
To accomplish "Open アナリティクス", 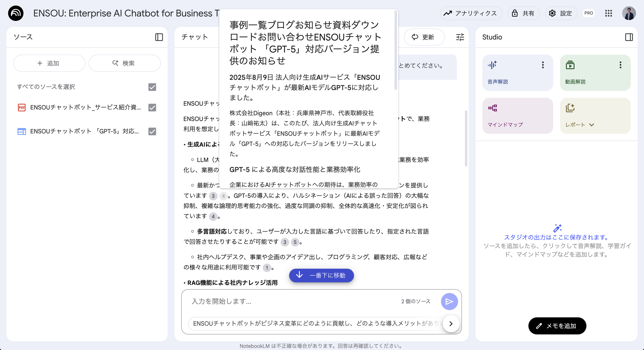I will coord(471,13).
